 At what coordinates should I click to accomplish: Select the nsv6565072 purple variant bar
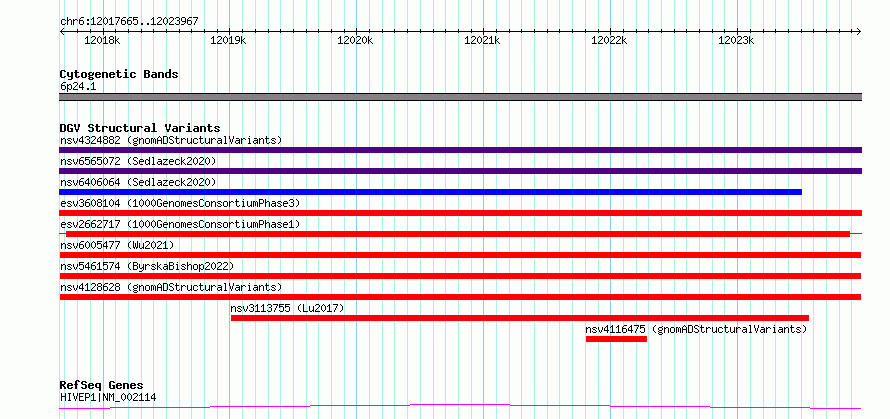pos(460,171)
